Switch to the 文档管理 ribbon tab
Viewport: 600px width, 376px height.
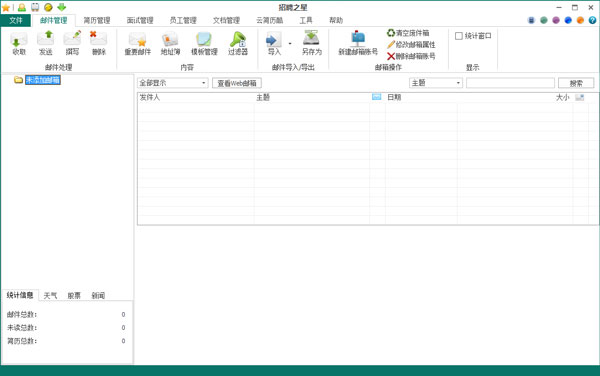tap(226, 20)
